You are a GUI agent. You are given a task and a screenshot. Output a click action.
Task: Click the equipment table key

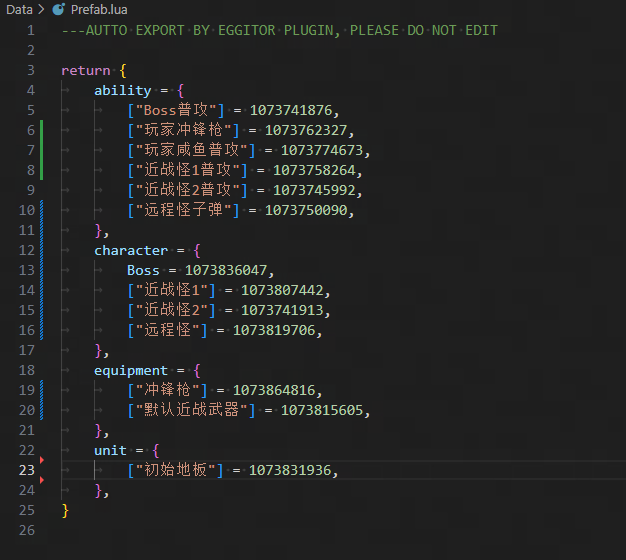(x=131, y=371)
